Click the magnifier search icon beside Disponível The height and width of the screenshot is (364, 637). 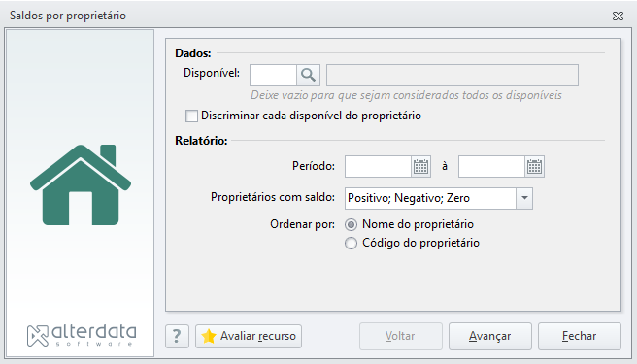308,75
